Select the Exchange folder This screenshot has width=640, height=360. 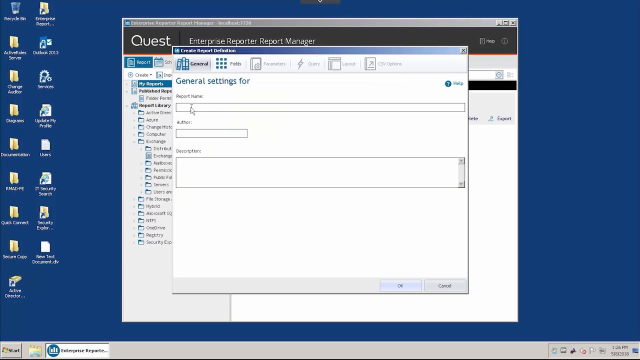coord(152,142)
